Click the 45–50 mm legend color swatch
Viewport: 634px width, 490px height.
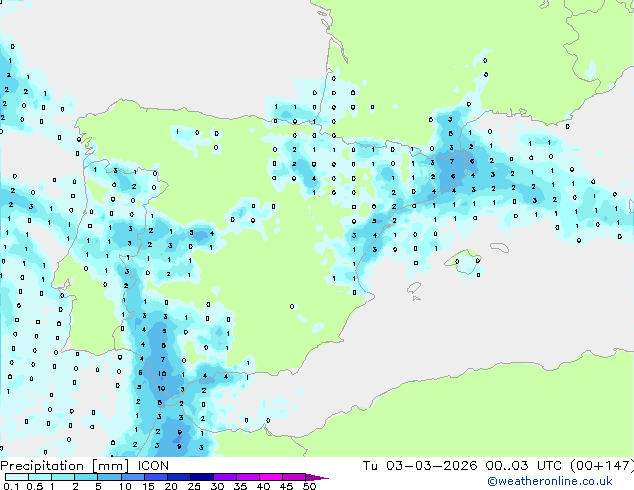click(294, 477)
